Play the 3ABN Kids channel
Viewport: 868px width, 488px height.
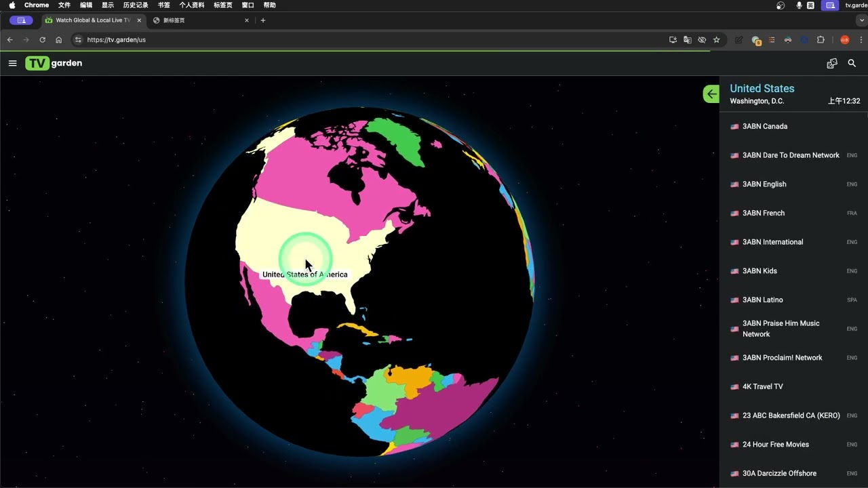point(793,271)
